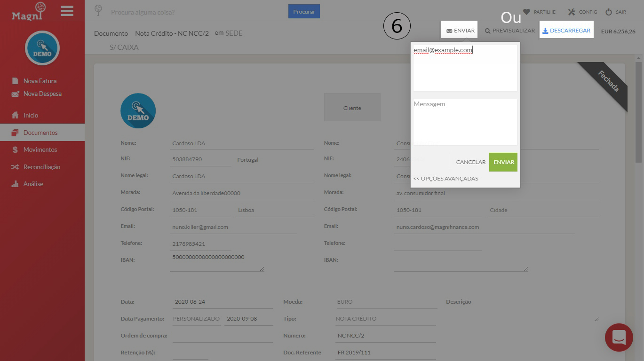
Task: Open the Nova Fatura sidebar item
Action: click(40, 80)
